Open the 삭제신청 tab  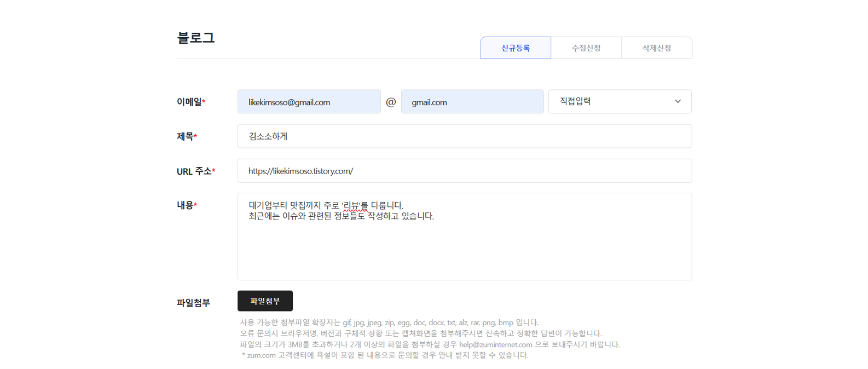pos(657,48)
